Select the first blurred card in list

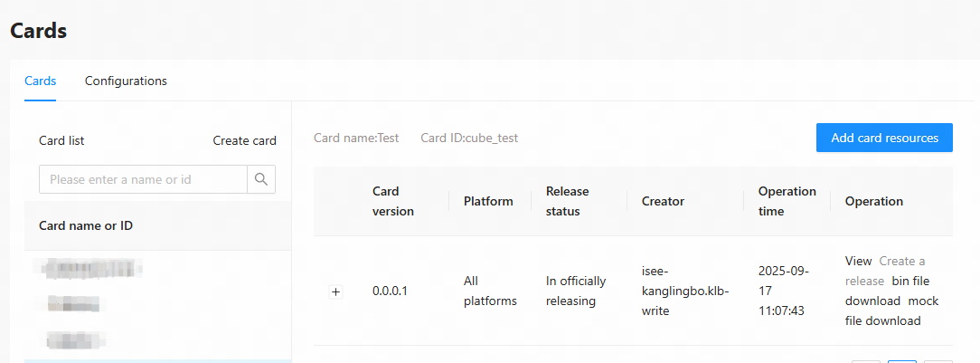pos(92,268)
